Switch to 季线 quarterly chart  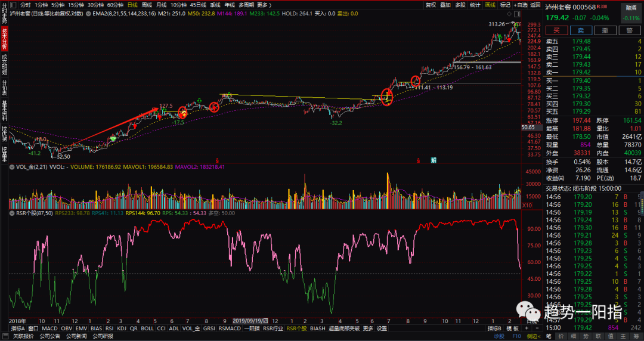(215, 5)
